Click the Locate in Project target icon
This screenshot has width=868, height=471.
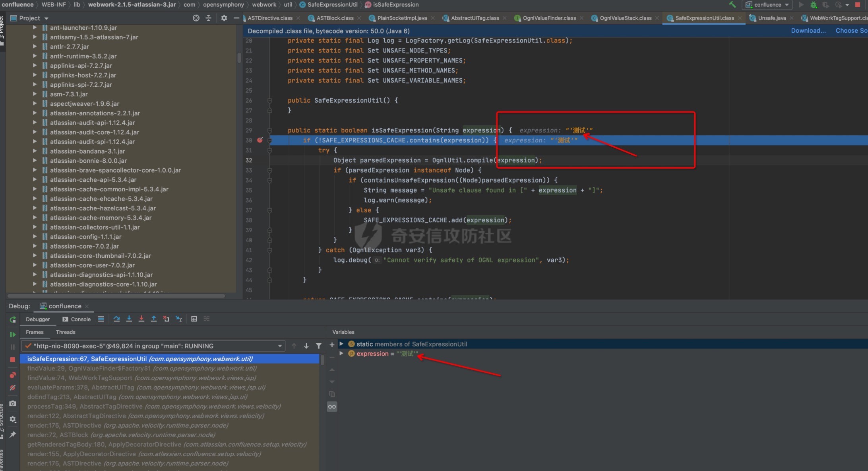[x=196, y=18]
